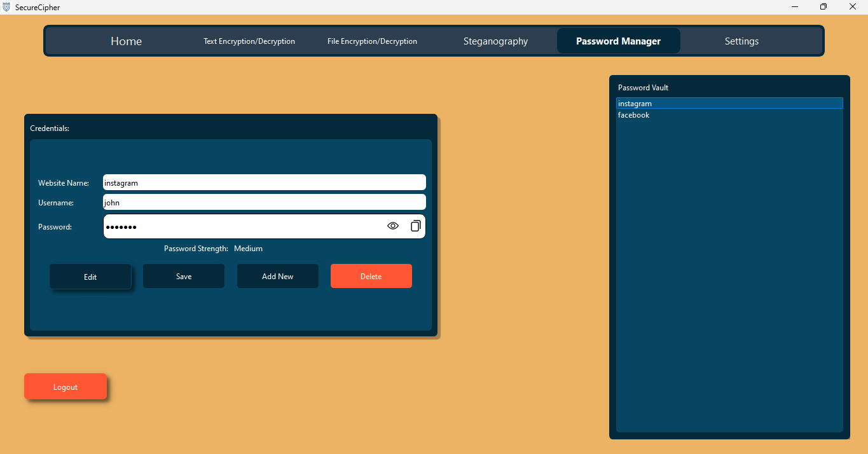The width and height of the screenshot is (868, 454).
Task: Select the Password Manager tab
Action: tap(618, 41)
